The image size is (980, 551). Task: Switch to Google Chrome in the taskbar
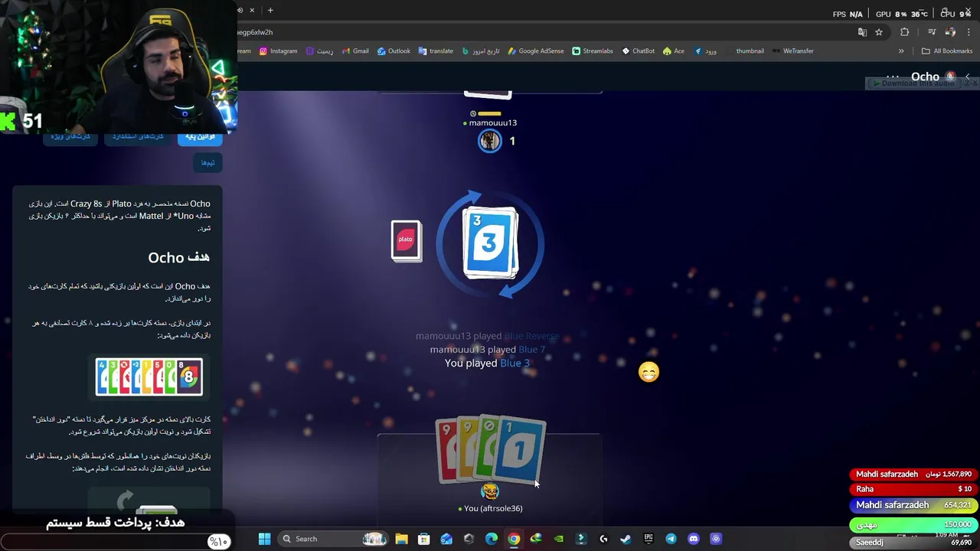[514, 539]
